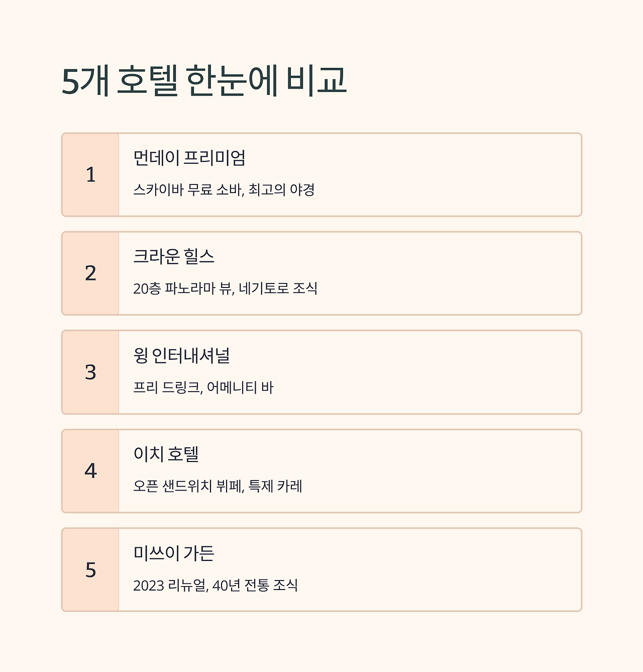Viewport: 643px width, 672px height.
Task: Click description 프리 드링크, 어메니티 바
Action: tap(203, 388)
